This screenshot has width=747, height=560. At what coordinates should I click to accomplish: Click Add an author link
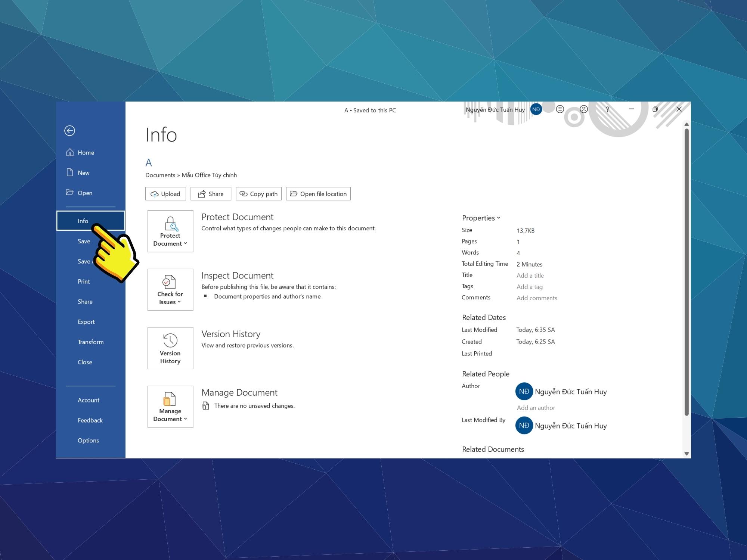click(x=536, y=407)
